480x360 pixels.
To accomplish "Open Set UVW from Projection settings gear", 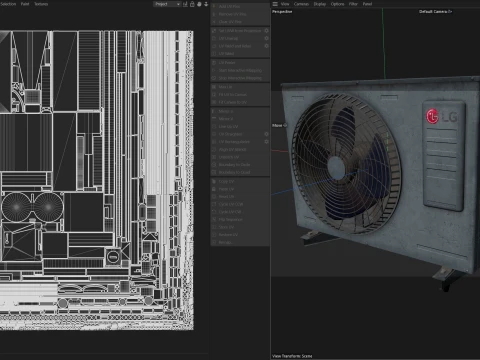I will pyautogui.click(x=266, y=31).
